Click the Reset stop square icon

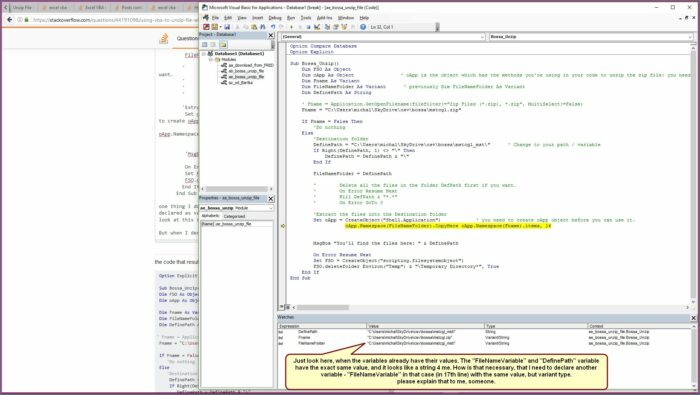pyautogui.click(x=308, y=27)
